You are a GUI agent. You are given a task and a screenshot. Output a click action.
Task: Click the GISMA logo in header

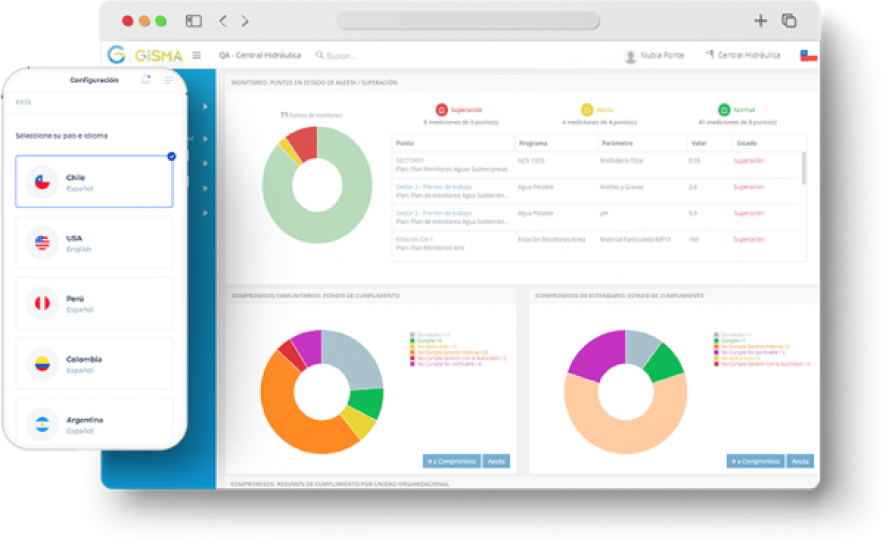146,55
